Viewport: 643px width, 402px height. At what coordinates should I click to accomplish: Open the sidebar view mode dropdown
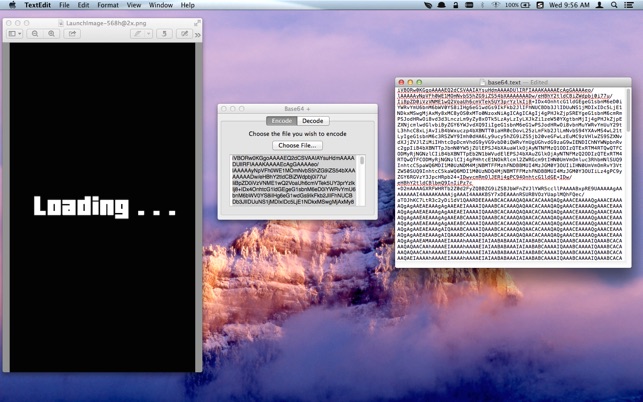pyautogui.click(x=15, y=34)
